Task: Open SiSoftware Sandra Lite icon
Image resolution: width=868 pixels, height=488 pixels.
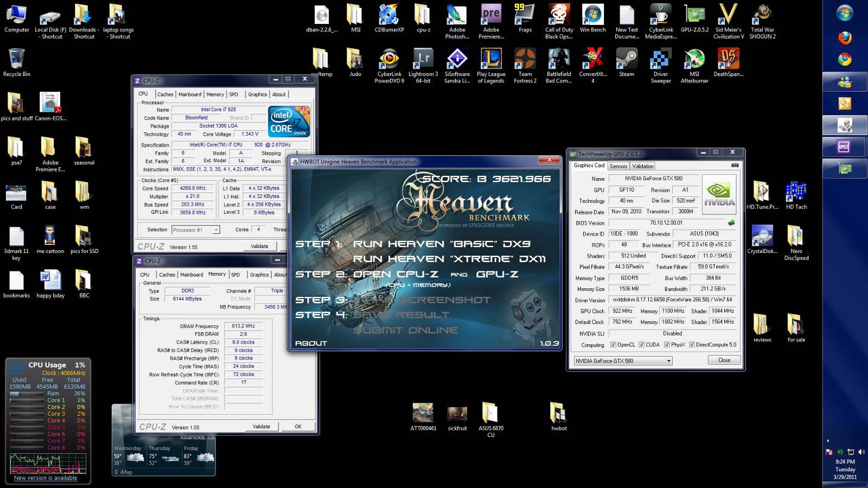Action: 457,66
